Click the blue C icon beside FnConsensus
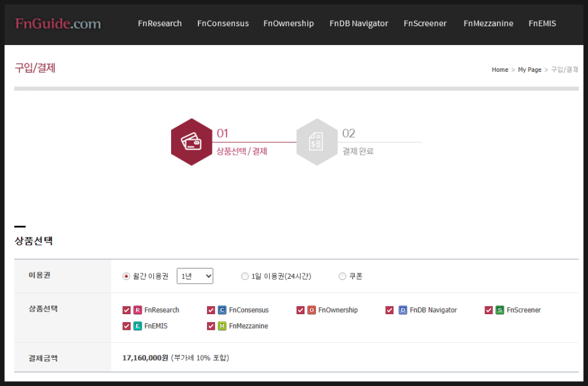Viewport: 588px width, 386px height. pos(222,310)
